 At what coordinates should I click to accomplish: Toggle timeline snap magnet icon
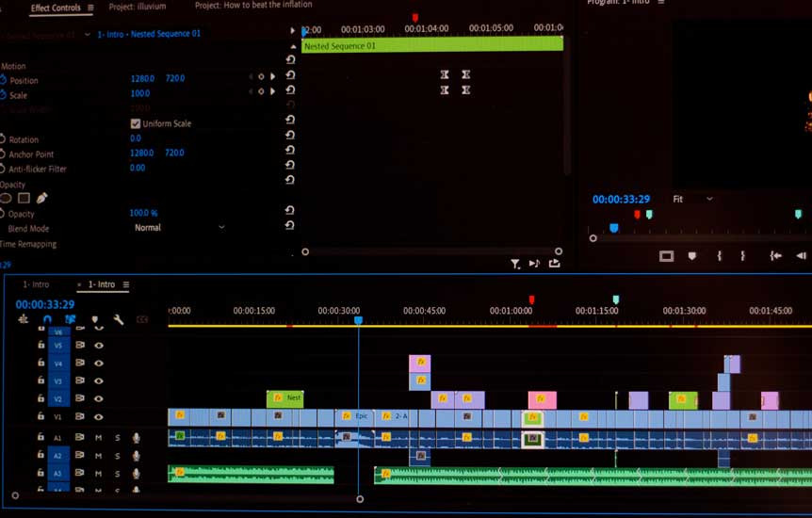(47, 319)
